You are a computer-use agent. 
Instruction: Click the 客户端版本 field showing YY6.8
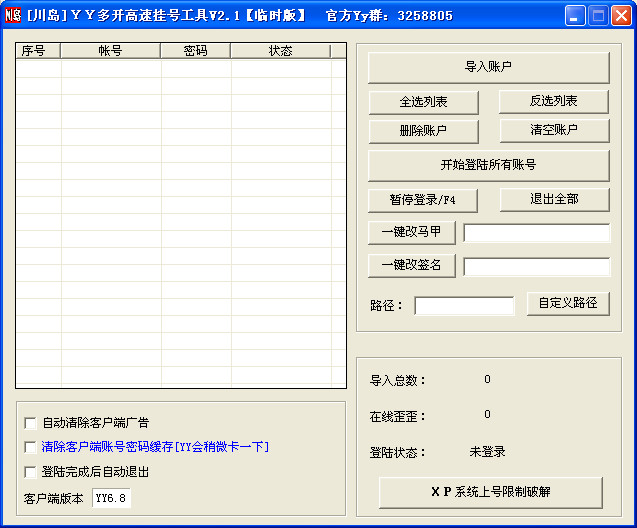point(111,498)
